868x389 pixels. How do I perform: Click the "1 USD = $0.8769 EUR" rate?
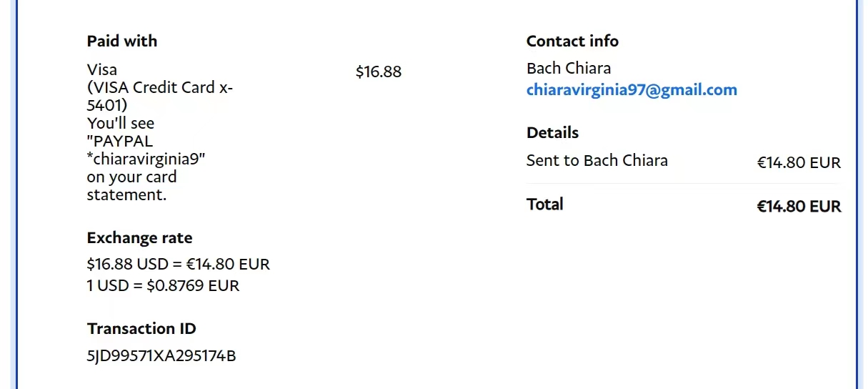(x=163, y=286)
